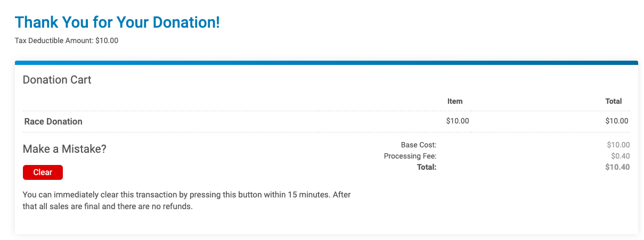
Task: Click the Thank You for Your Donation heading
Action: point(117,22)
